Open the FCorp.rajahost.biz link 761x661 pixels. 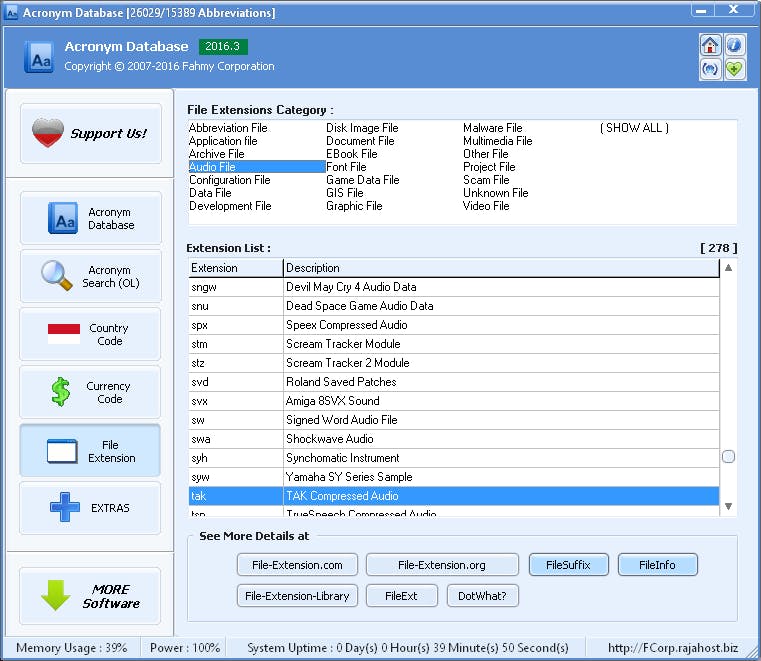[x=673, y=648]
